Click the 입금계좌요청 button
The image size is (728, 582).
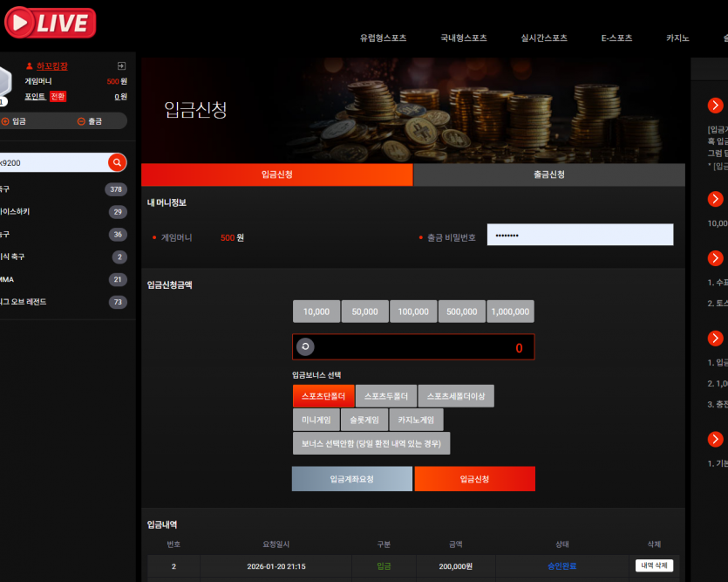[x=352, y=479]
